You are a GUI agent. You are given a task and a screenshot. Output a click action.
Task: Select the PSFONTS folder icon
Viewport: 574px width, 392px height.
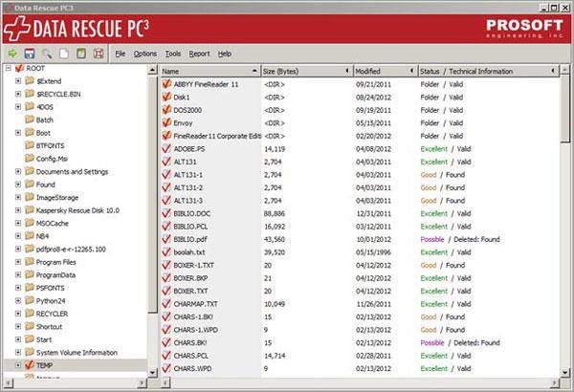tap(30, 288)
